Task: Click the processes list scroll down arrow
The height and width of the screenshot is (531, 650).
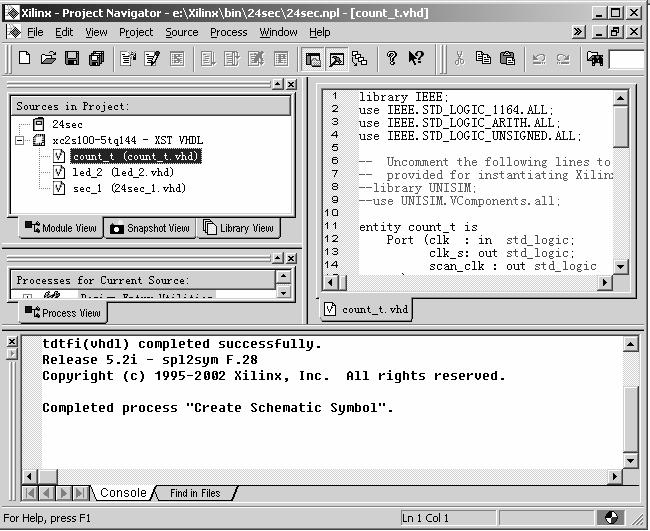Action: coord(284,293)
